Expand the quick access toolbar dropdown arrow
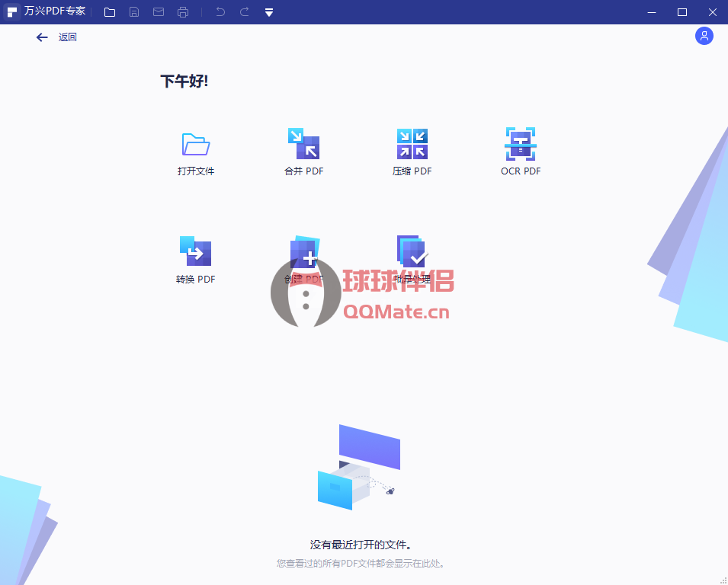728x585 pixels. pyautogui.click(x=269, y=12)
